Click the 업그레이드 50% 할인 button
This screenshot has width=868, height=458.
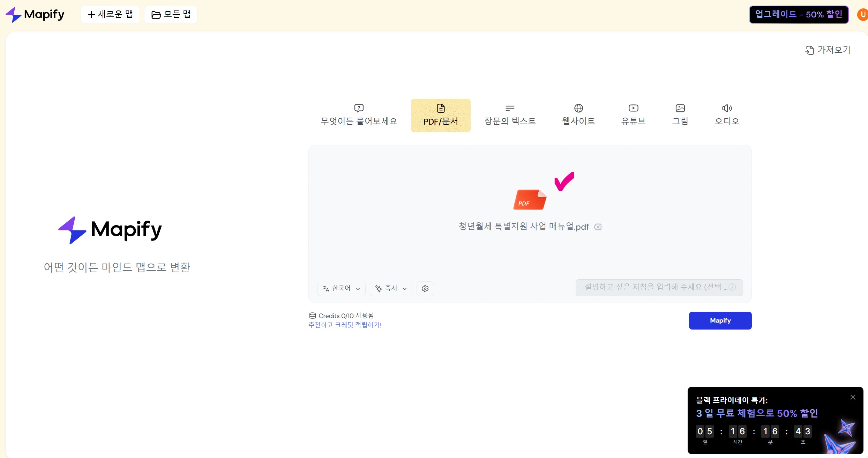click(799, 15)
